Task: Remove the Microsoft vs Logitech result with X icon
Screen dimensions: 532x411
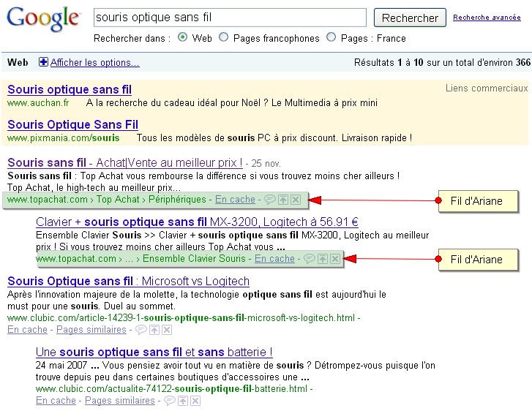Action: pyautogui.click(x=167, y=330)
